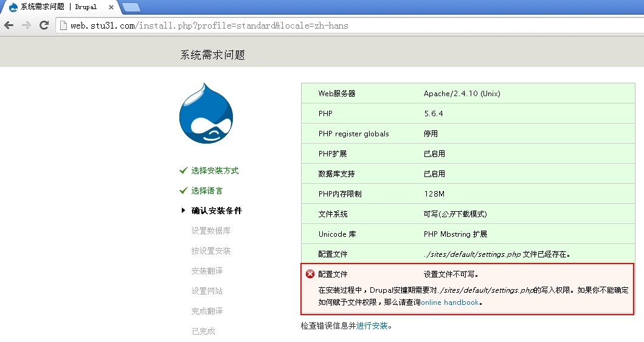Click the 设置网站 step in the sidebar
644x342 pixels.
pyautogui.click(x=207, y=291)
